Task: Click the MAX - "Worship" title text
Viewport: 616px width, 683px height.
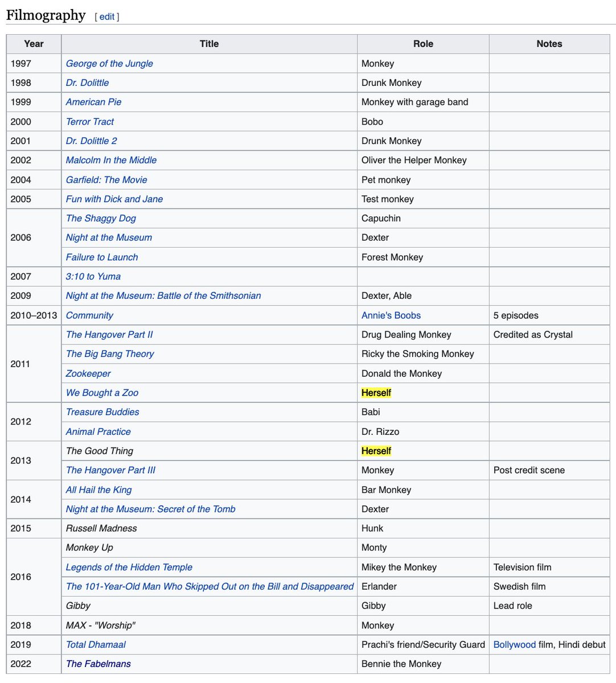Action: click(x=100, y=625)
